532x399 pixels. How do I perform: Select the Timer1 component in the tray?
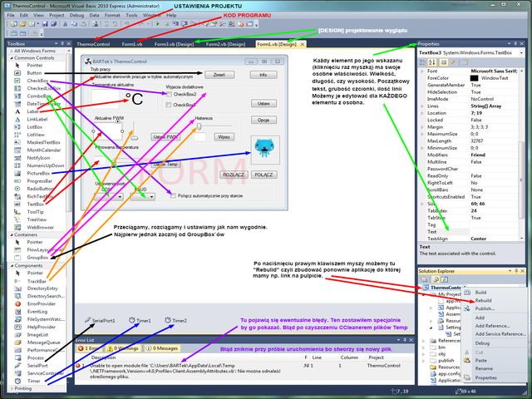[140, 321]
